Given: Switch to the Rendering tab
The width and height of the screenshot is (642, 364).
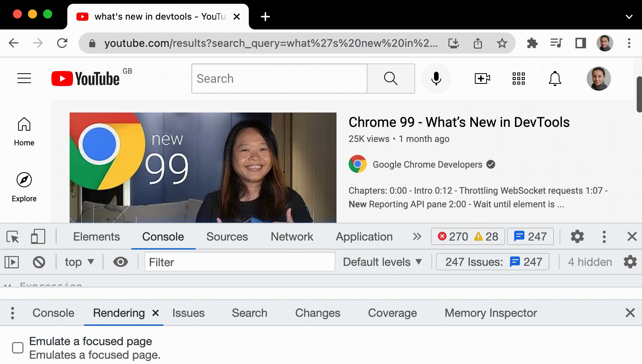Looking at the screenshot, I should (x=118, y=313).
